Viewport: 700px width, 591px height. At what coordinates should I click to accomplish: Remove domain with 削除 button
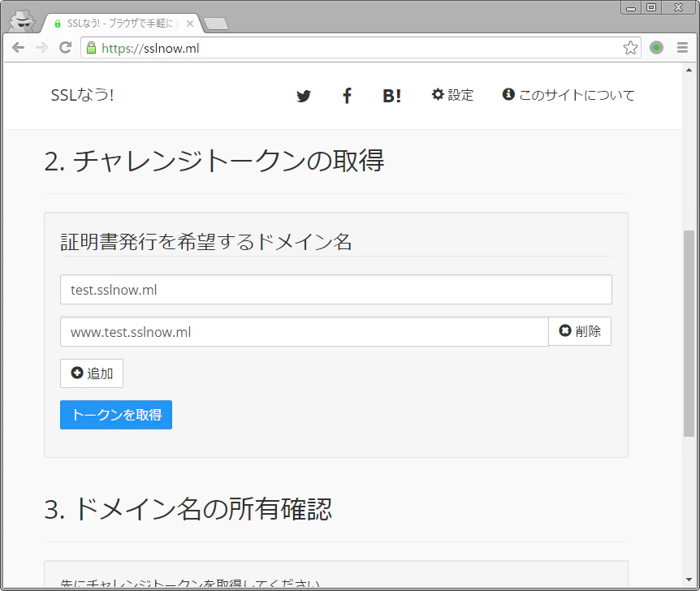(580, 331)
